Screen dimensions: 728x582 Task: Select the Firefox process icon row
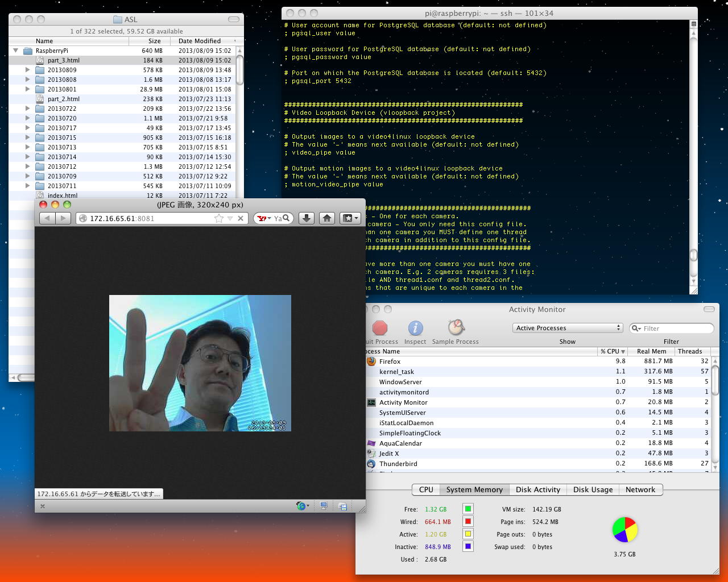(x=371, y=361)
